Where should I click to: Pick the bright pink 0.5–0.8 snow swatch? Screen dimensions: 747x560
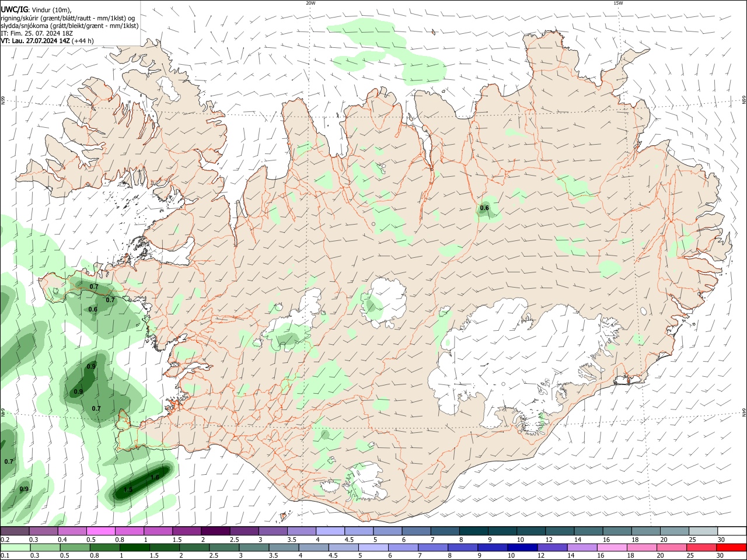tap(100, 531)
